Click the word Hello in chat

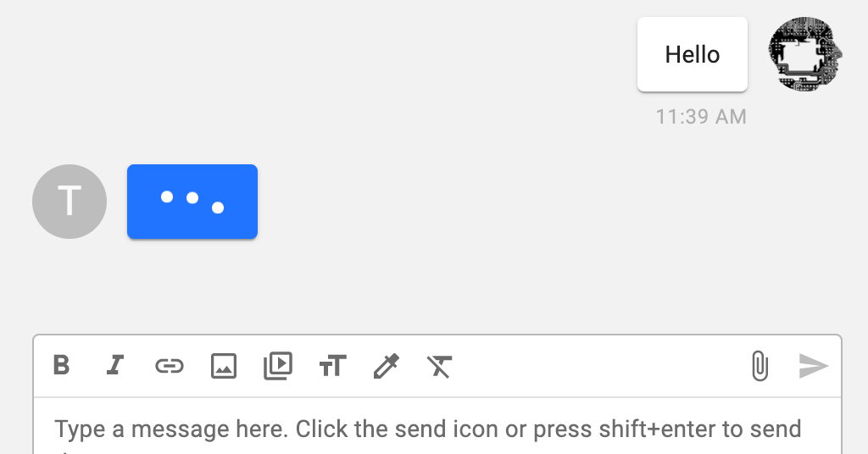click(x=693, y=55)
